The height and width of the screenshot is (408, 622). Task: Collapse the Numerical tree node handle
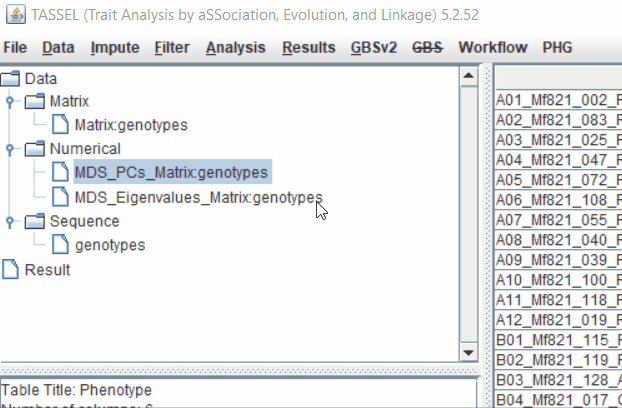[10, 149]
